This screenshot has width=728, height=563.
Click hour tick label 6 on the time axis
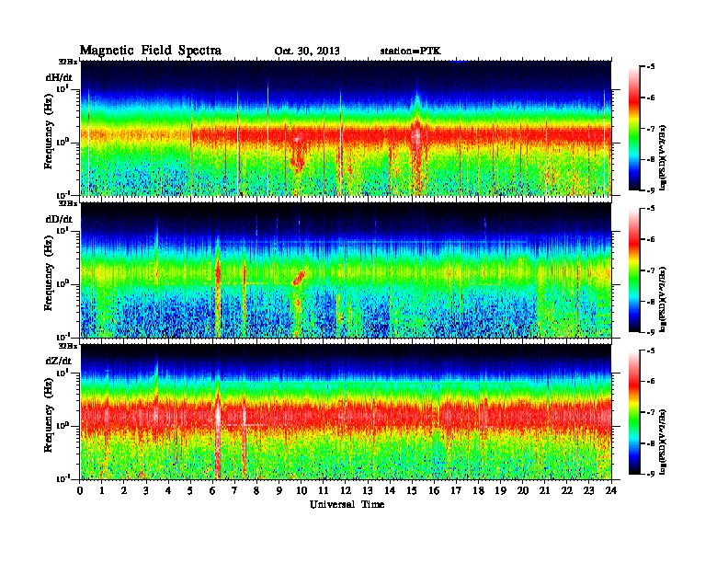[x=212, y=490]
